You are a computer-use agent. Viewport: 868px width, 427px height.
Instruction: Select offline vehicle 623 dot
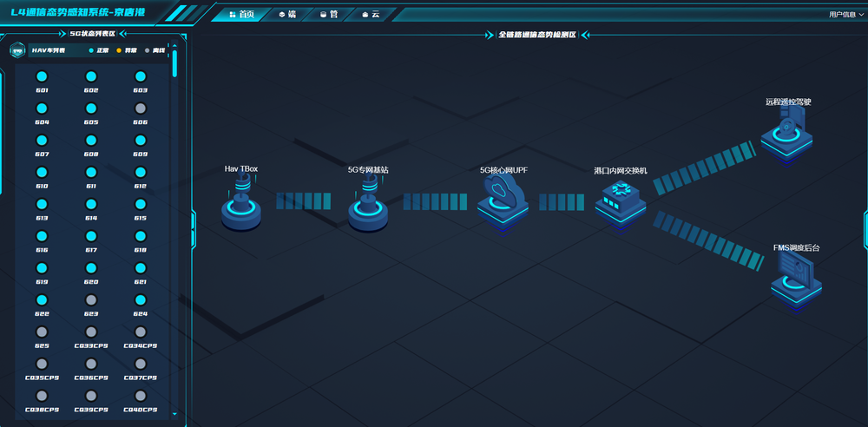click(x=91, y=300)
